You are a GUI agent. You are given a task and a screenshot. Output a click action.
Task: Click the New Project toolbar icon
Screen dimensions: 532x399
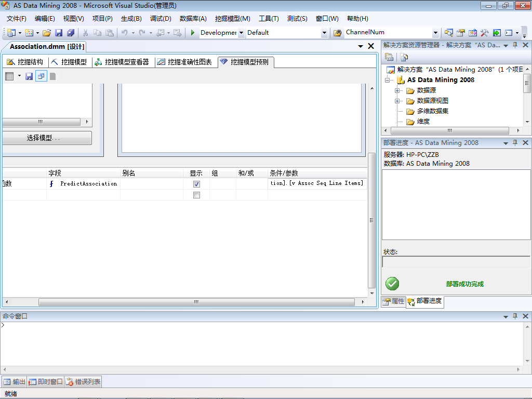tap(11, 33)
